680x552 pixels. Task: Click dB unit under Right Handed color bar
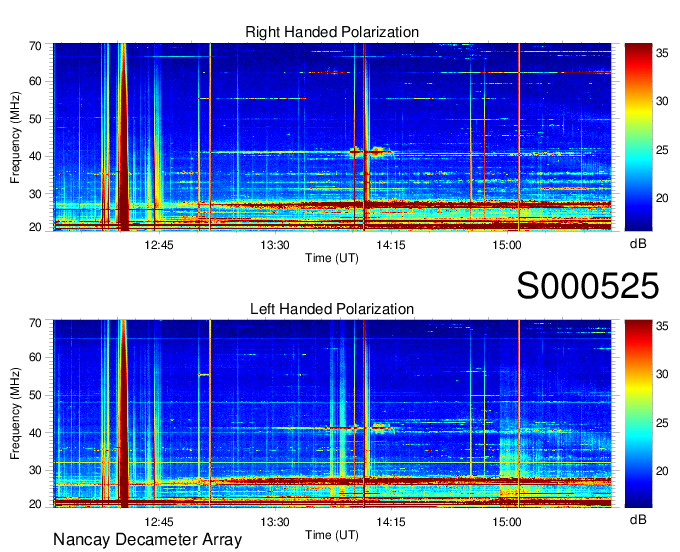coord(638,244)
